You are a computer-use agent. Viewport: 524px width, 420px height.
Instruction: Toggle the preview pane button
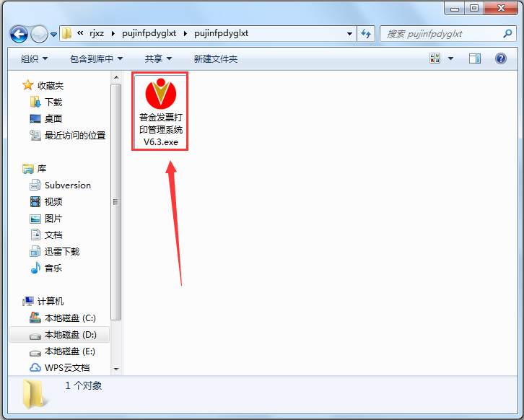474,58
